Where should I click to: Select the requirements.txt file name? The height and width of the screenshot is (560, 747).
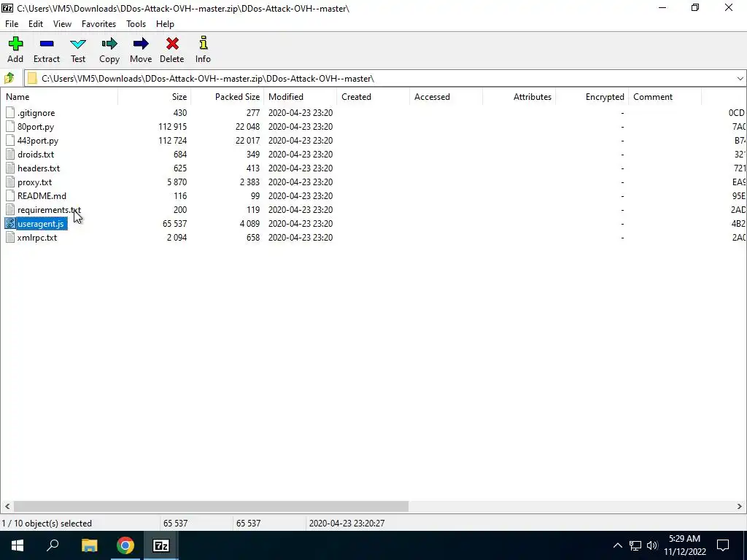coord(49,209)
